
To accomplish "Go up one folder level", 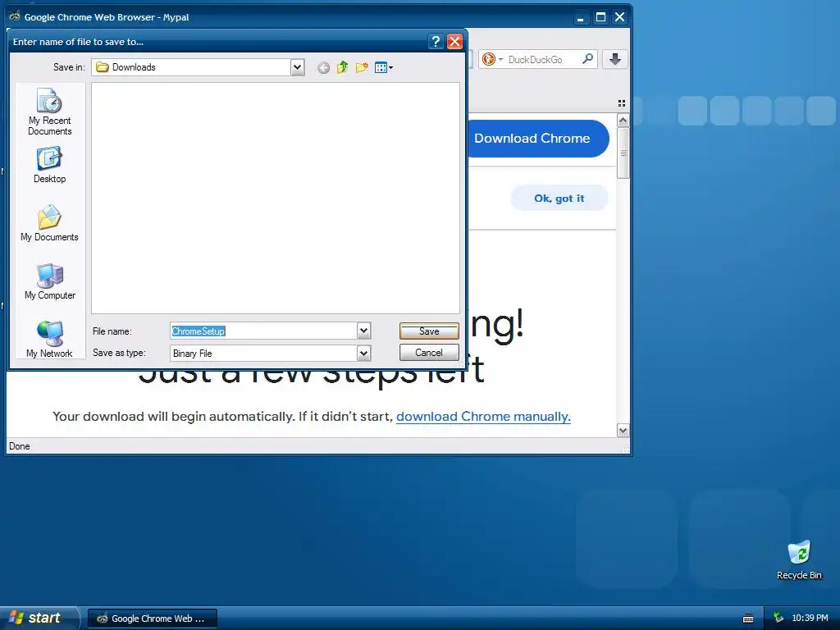I will [342, 67].
